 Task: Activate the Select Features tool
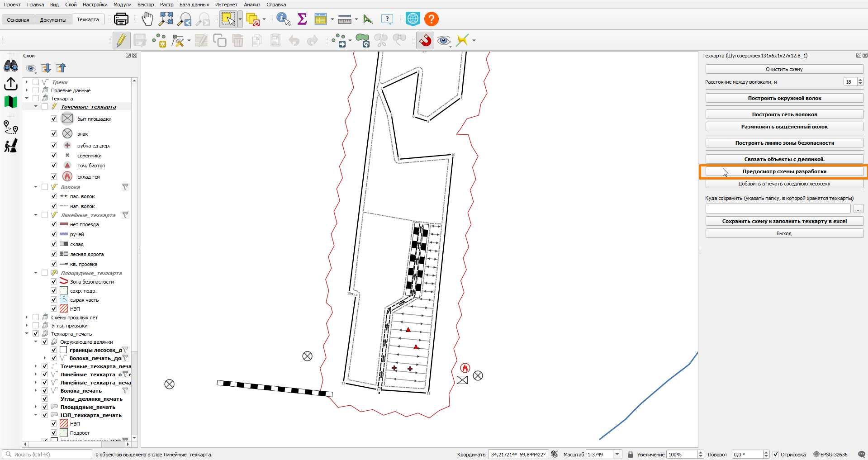click(x=228, y=19)
